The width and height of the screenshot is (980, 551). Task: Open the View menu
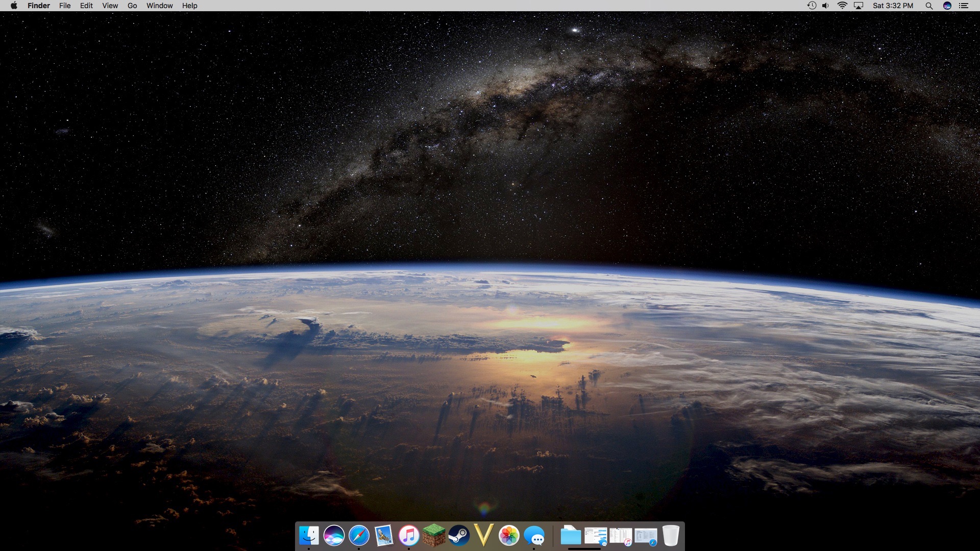(110, 6)
